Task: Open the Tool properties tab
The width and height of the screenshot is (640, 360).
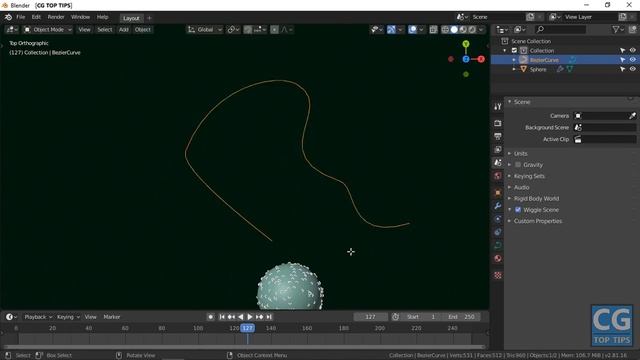Action: pyautogui.click(x=498, y=107)
